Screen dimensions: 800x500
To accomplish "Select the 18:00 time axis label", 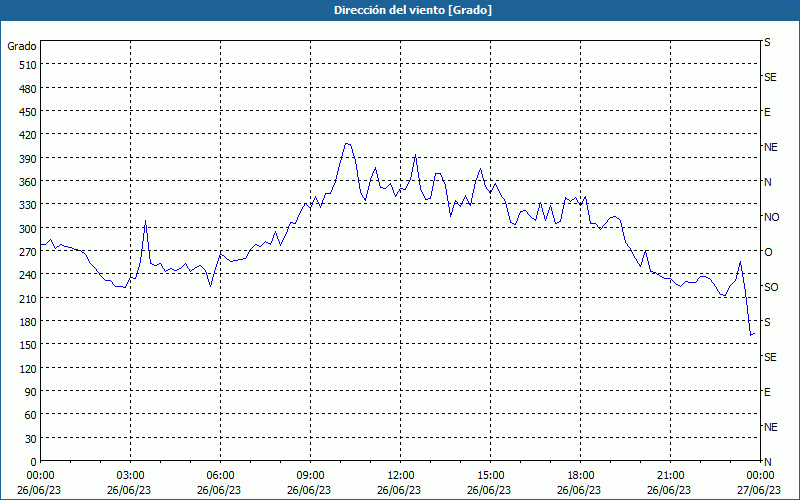I will pyautogui.click(x=581, y=476).
